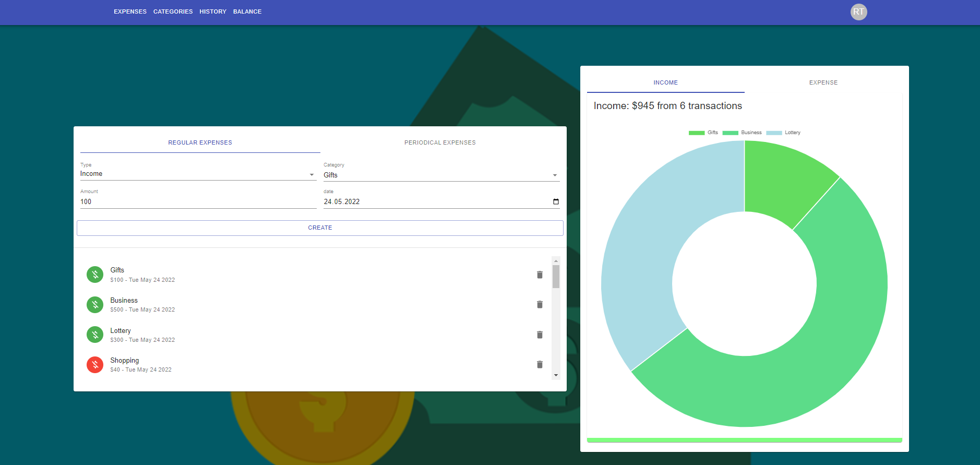Viewport: 980px width, 465px height.
Task: Focus the Amount input field
Action: coord(198,202)
